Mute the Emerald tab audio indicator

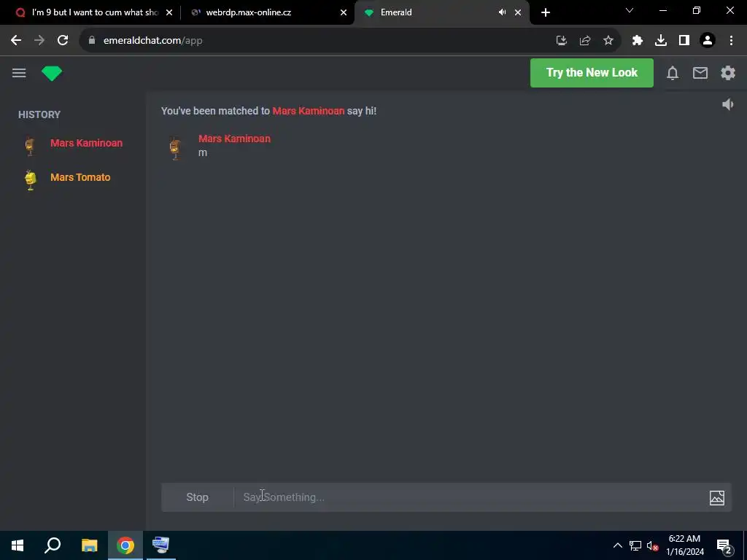(x=502, y=12)
